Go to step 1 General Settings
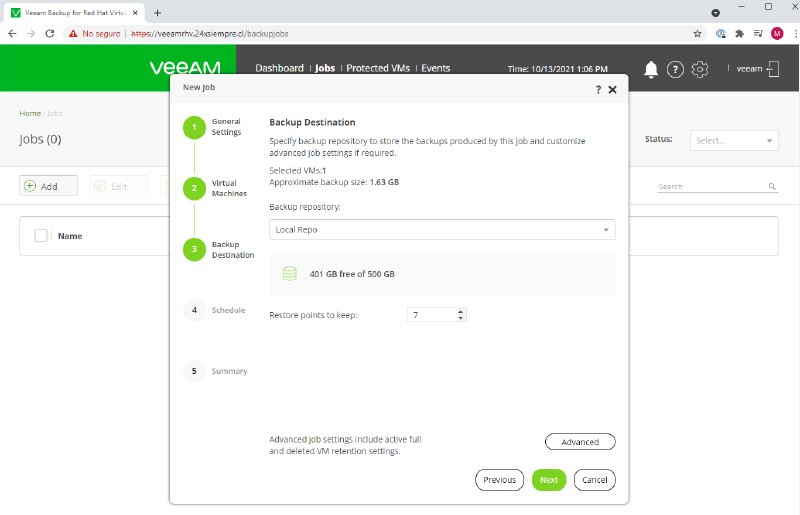 point(194,127)
